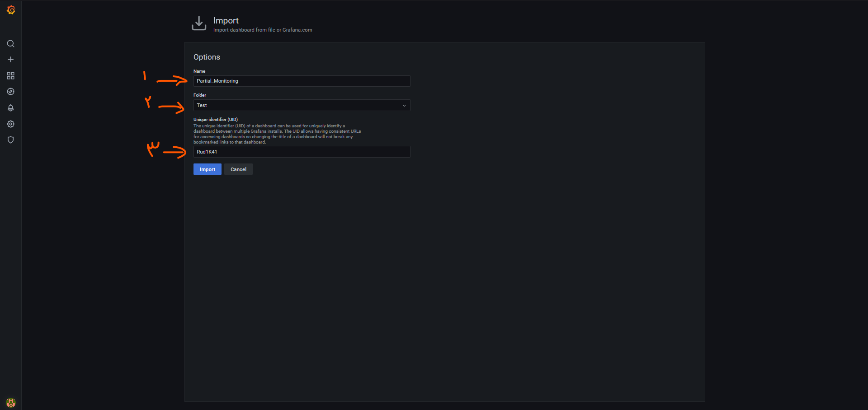
Task: Focus the Name field with Partial_Monitoring
Action: pyautogui.click(x=302, y=81)
